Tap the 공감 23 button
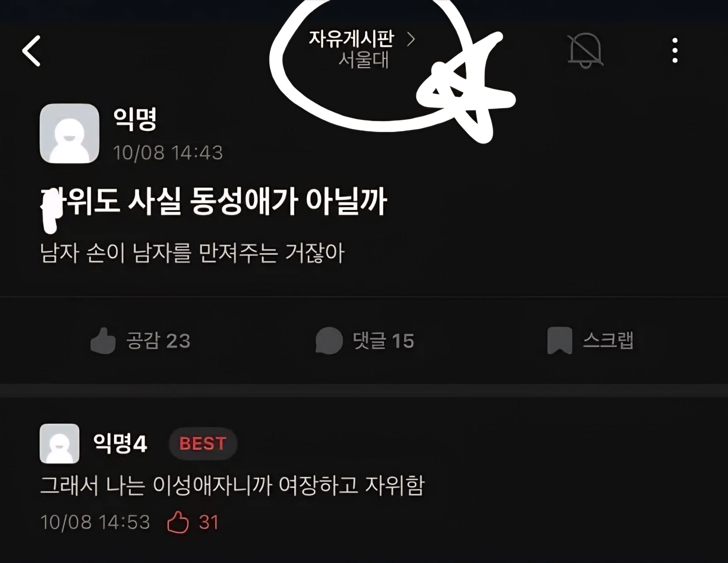This screenshot has height=563, width=728. click(140, 341)
